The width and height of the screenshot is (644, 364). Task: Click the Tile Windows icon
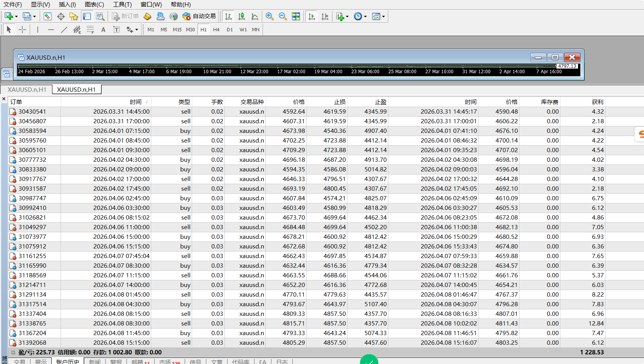point(296,16)
